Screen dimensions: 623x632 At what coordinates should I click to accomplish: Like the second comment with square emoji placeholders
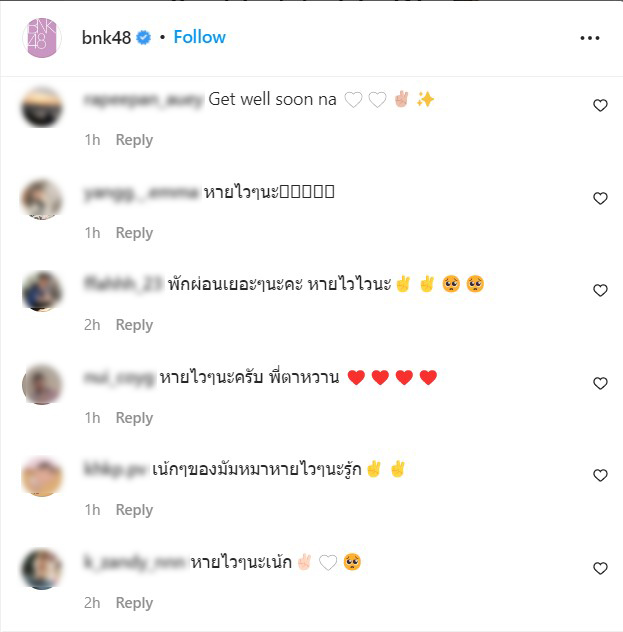point(600,198)
